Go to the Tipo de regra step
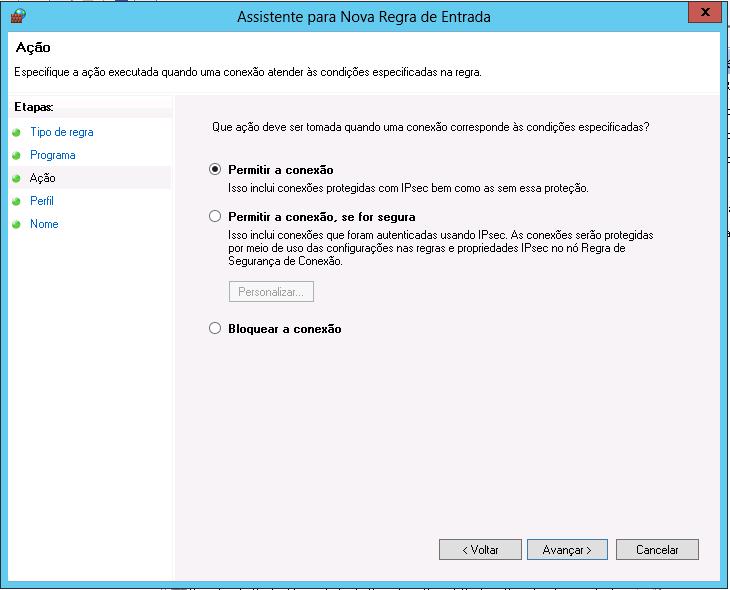Viewport: 730px width, 590px height. pyautogui.click(x=62, y=132)
